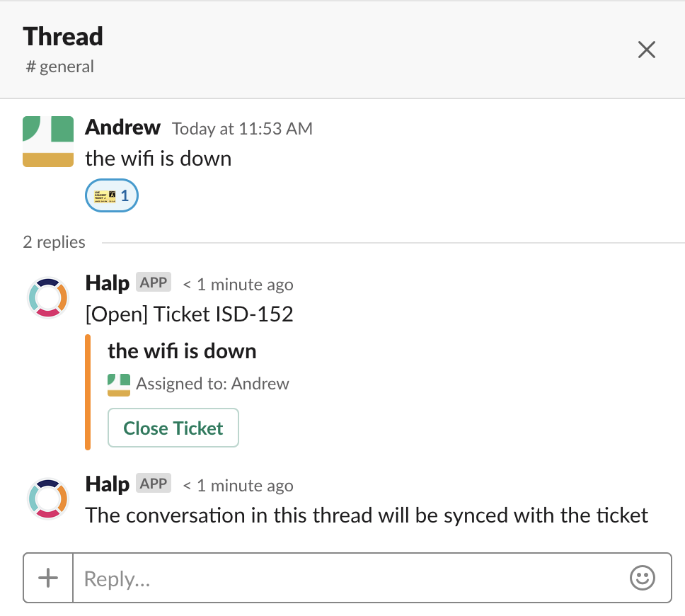Click Andrew's profile avatar
The width and height of the screenshot is (685, 616).
click(48, 141)
